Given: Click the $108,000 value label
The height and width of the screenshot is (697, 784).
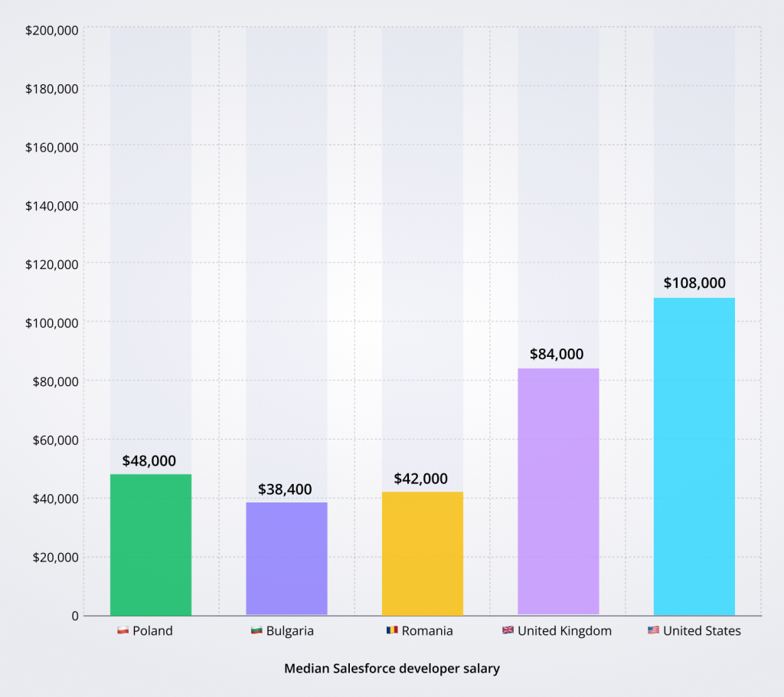Looking at the screenshot, I should click(694, 283).
